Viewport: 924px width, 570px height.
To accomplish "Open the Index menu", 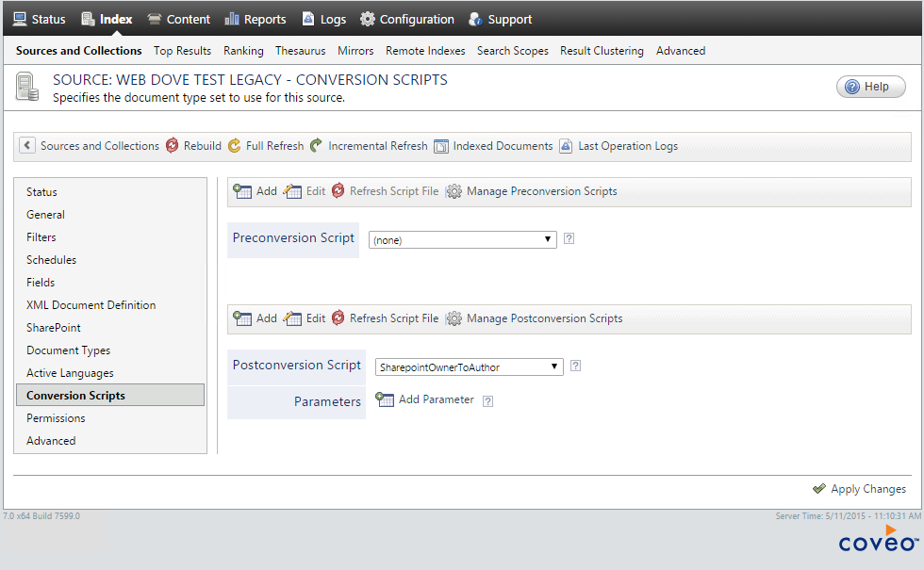I will [x=107, y=18].
